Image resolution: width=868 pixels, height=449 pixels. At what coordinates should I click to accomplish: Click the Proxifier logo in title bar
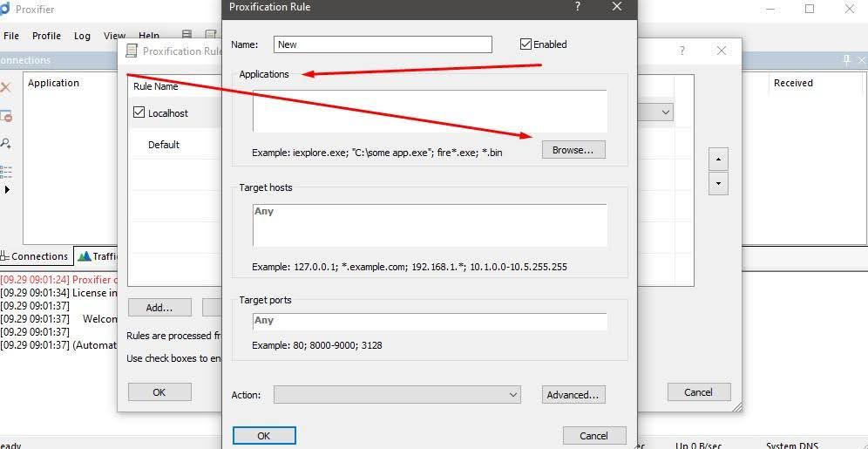pyautogui.click(x=4, y=9)
